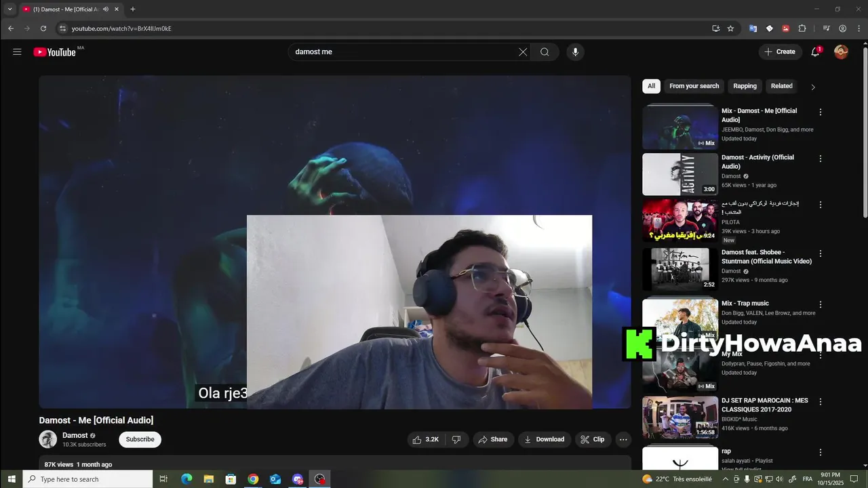Open Damost channel name link
Screen dimensions: 868x488
coord(75,435)
